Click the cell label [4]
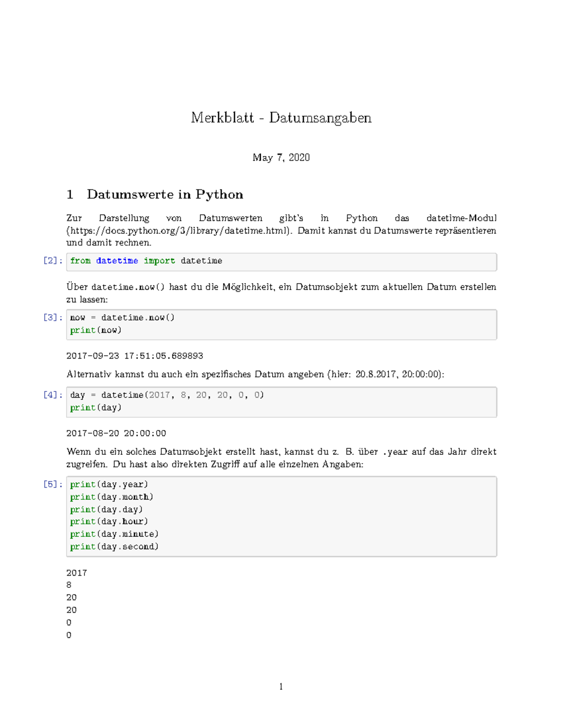Screen dimensions: 563x728 [52, 395]
